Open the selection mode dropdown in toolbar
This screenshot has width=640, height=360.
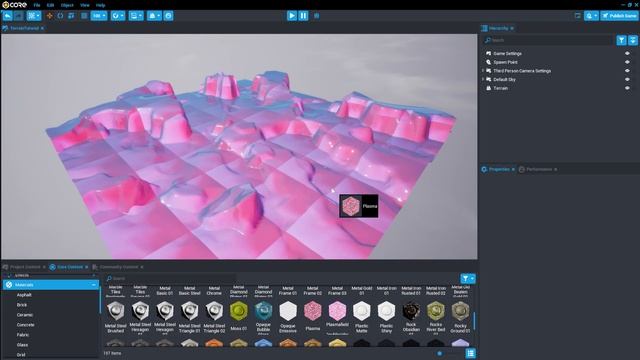pos(34,16)
